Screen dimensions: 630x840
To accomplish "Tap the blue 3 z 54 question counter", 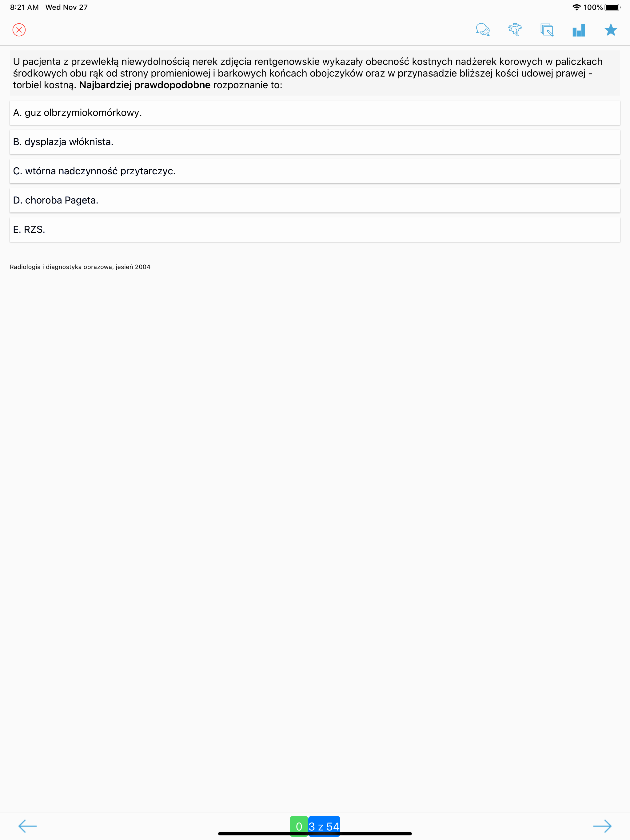I will [324, 826].
